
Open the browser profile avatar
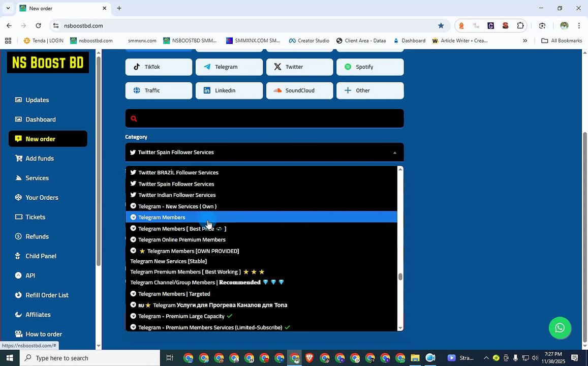pyautogui.click(x=564, y=25)
